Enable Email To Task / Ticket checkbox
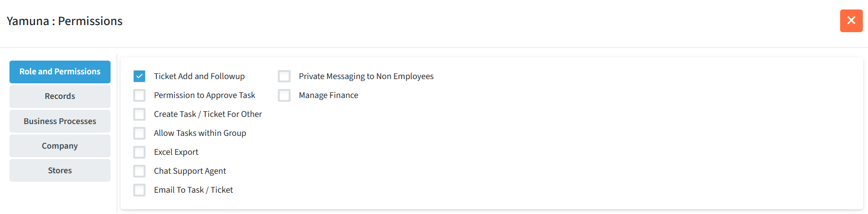Viewport: 868px width, 214px height. [x=139, y=190]
